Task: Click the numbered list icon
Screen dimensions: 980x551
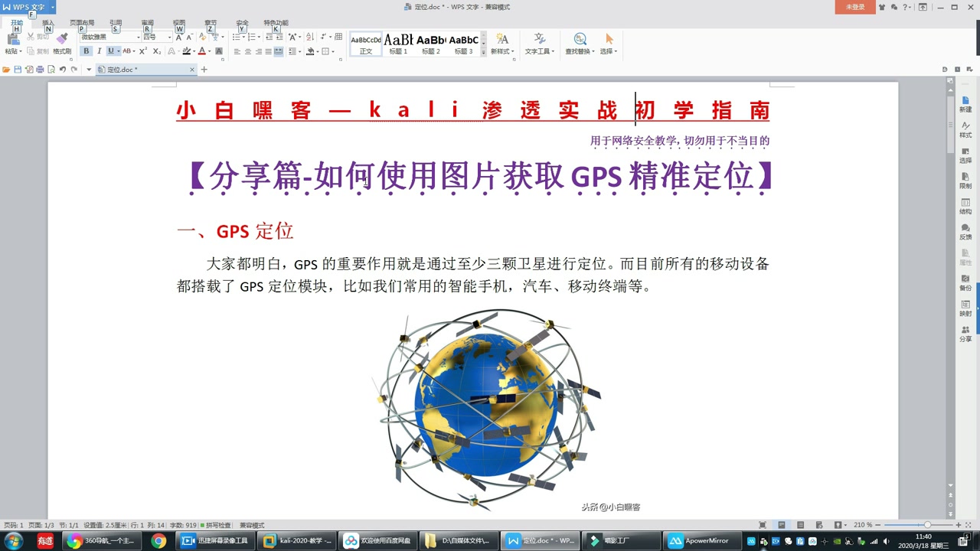Action: point(252,37)
